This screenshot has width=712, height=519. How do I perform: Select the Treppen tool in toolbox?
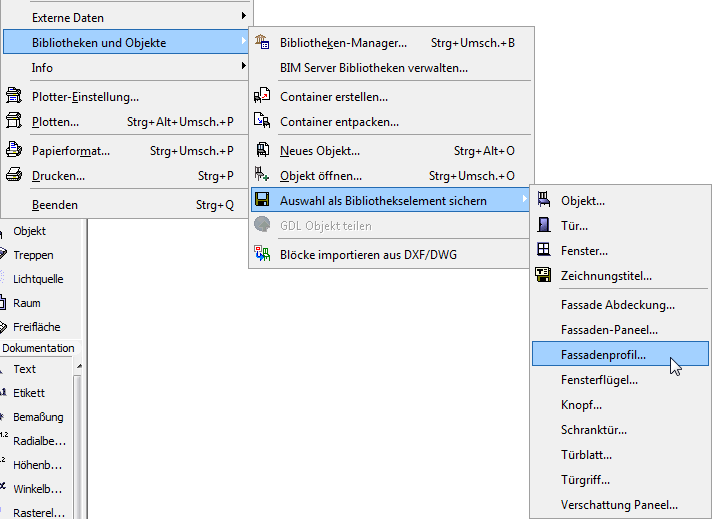pyautogui.click(x=33, y=255)
